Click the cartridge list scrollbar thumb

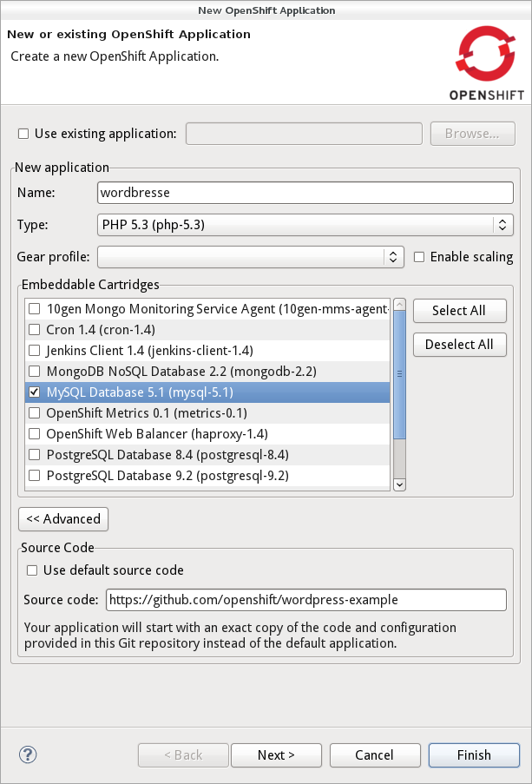[399, 374]
